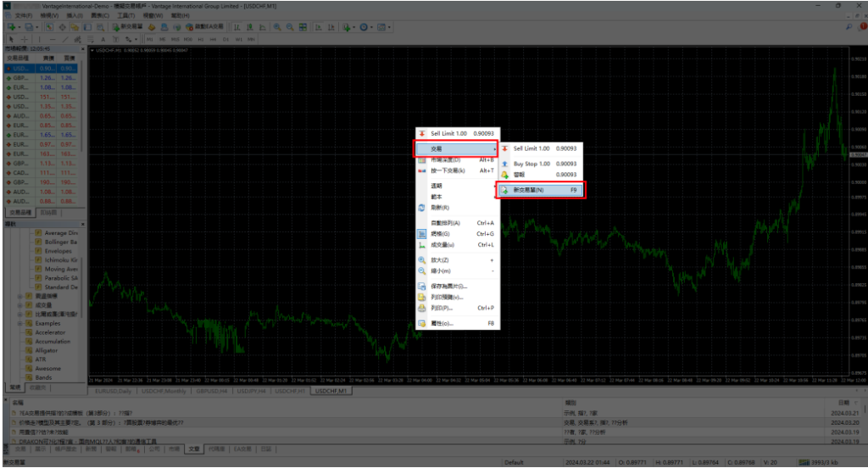Click the 新交易單 (New Order) toolbar button
This screenshot has height=468, width=868.
coord(129,27)
